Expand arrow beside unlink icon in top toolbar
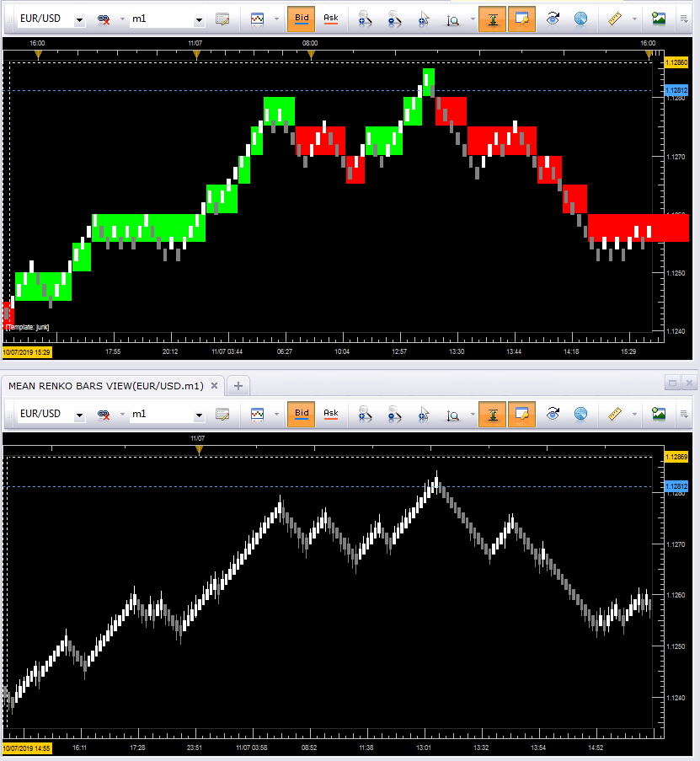Screen dimensions: 700x761 [122, 19]
